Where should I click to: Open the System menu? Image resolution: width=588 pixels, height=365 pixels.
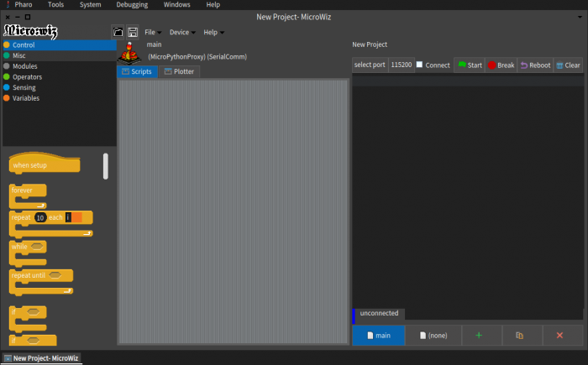click(91, 5)
